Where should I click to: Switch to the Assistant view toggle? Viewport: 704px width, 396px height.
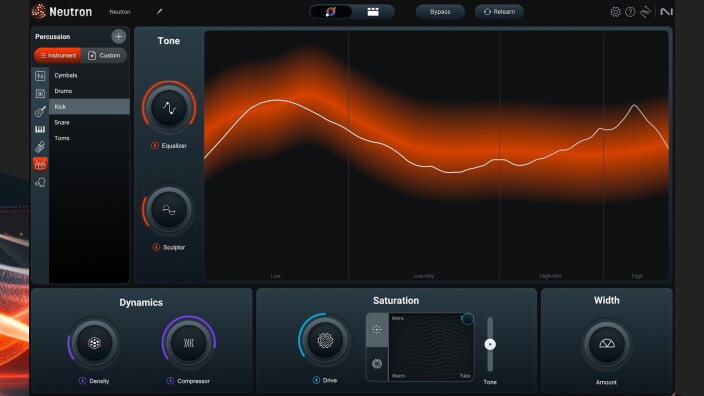click(331, 12)
